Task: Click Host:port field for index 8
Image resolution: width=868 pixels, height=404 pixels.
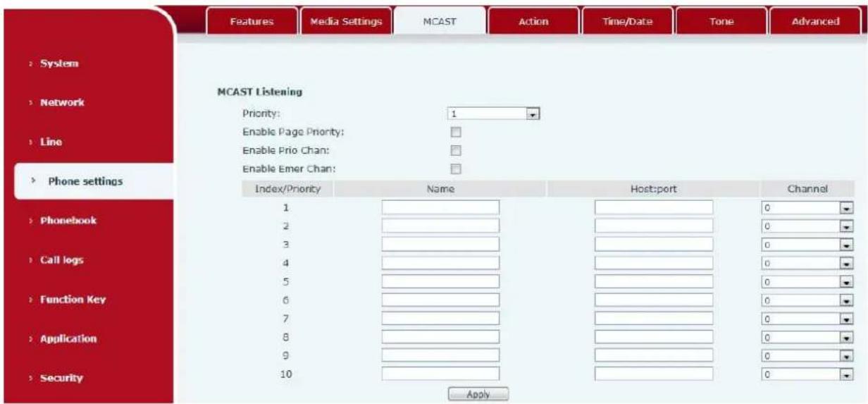Action: click(654, 336)
